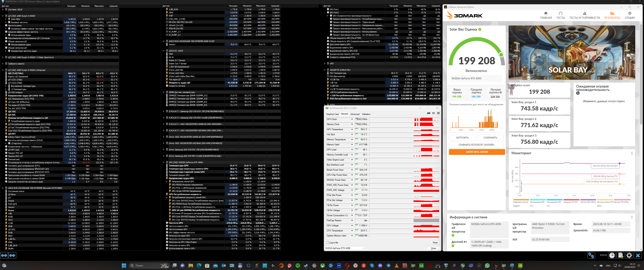
Task: Open 3DMark Options gear
Action: pyautogui.click(x=630, y=15)
